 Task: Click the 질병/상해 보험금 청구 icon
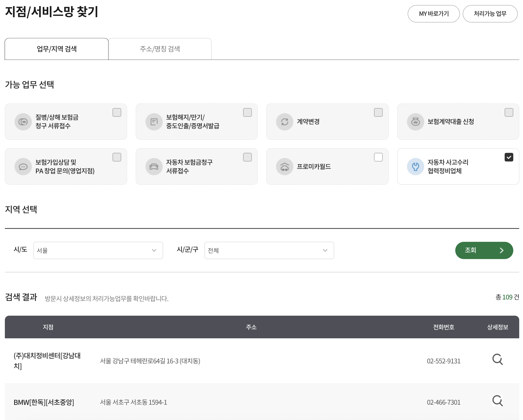23,122
